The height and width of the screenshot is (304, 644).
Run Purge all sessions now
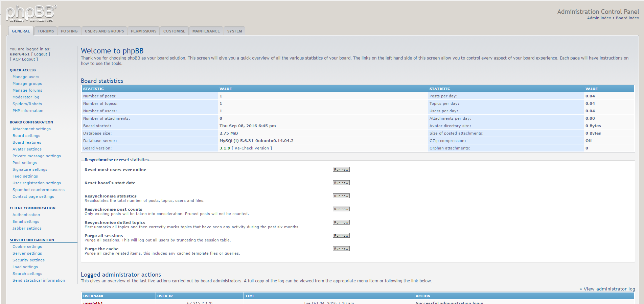(341, 236)
